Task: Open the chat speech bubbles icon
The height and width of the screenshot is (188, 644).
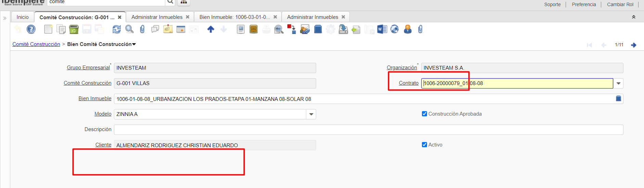Action: (x=155, y=30)
